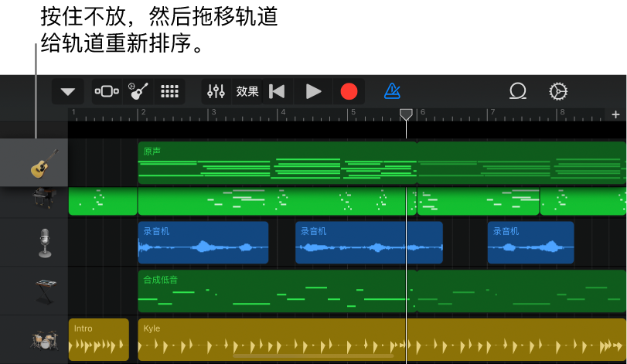Switch to Tracks view button
The height and width of the screenshot is (364, 627).
(x=107, y=91)
